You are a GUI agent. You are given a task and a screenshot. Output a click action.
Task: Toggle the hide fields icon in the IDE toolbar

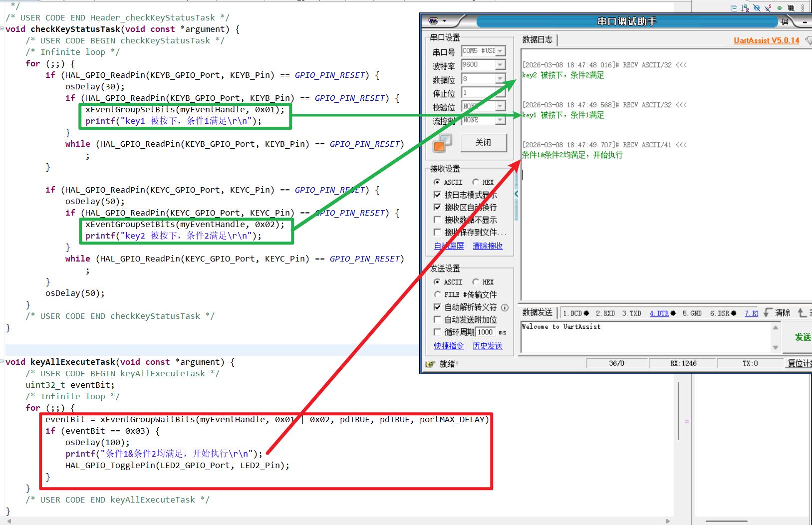(x=757, y=8)
